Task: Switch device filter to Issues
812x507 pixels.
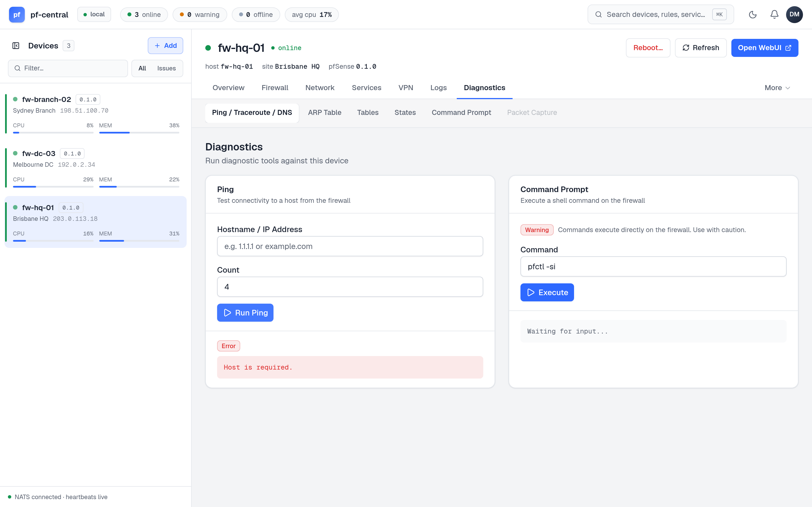Action: point(166,68)
